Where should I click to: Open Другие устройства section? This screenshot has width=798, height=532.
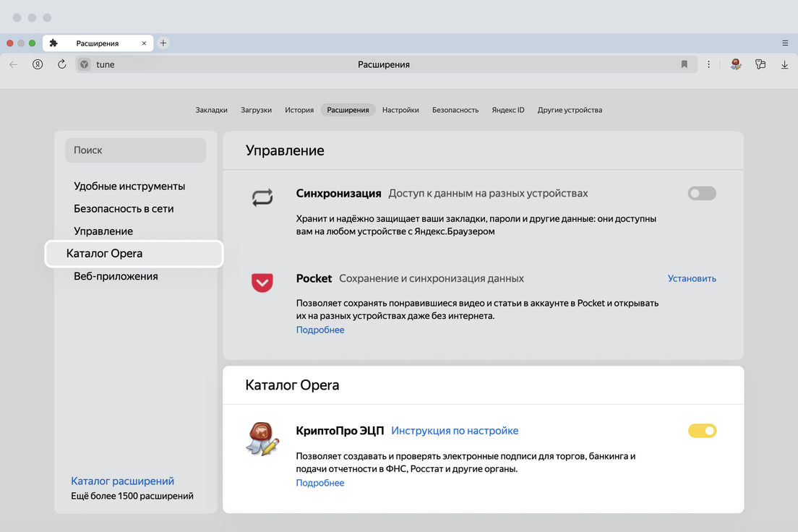[570, 110]
